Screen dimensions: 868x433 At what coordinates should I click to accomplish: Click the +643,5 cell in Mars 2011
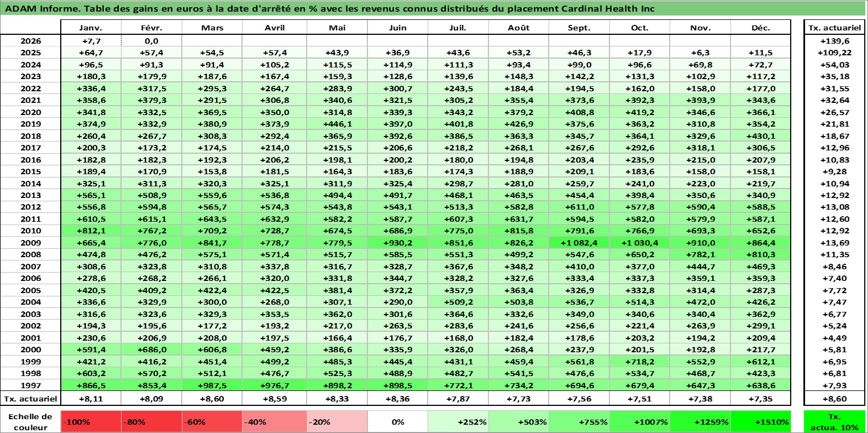click(x=212, y=219)
